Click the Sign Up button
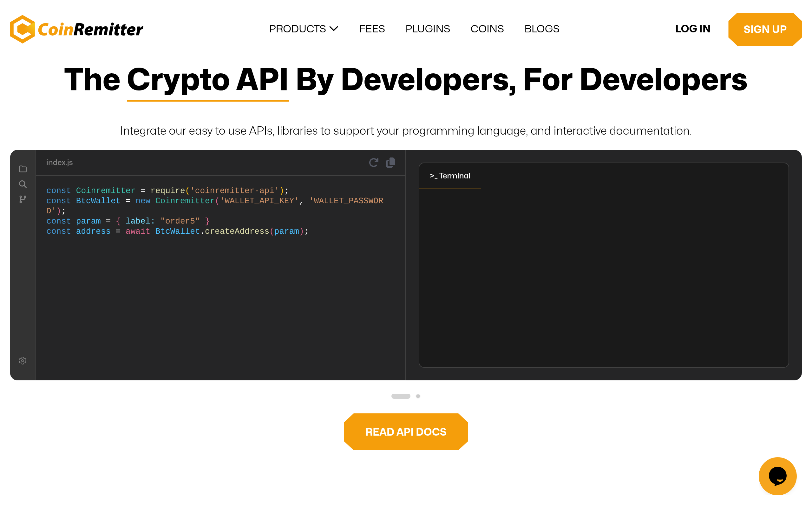 pos(765,29)
